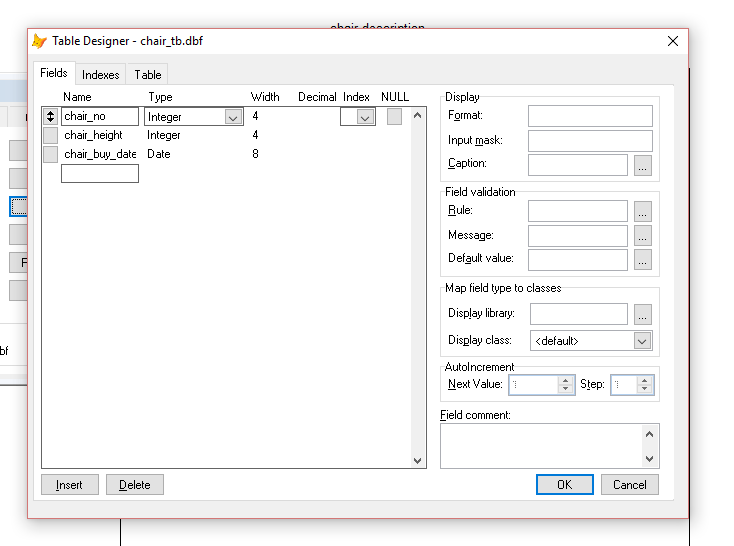Click the Date type cell

click(159, 154)
